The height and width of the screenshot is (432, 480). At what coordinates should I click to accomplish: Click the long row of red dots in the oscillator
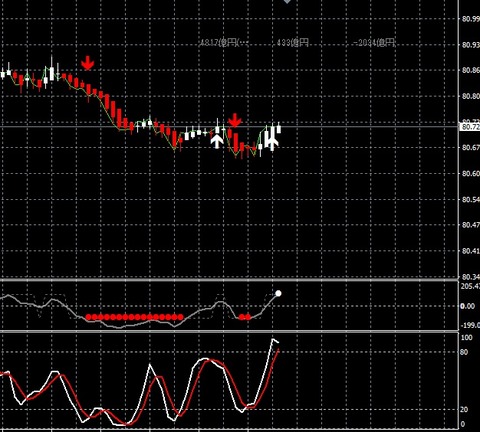coord(134,317)
